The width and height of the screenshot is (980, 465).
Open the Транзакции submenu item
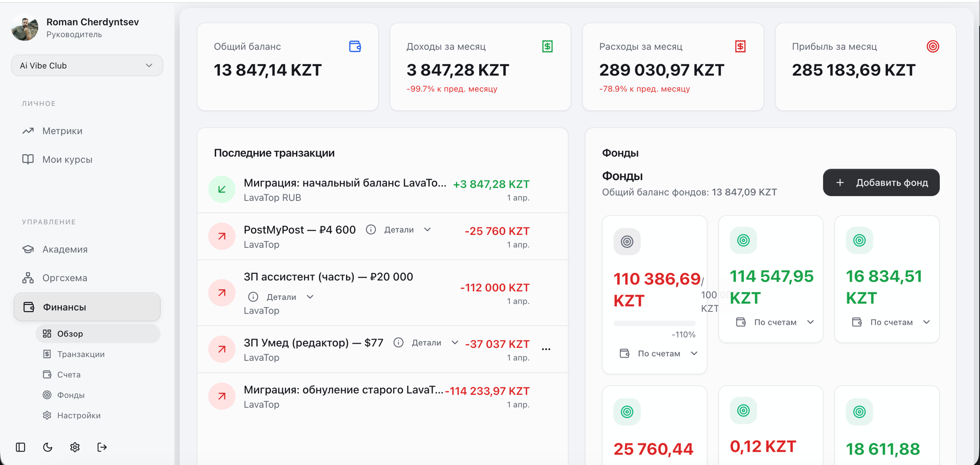click(81, 354)
